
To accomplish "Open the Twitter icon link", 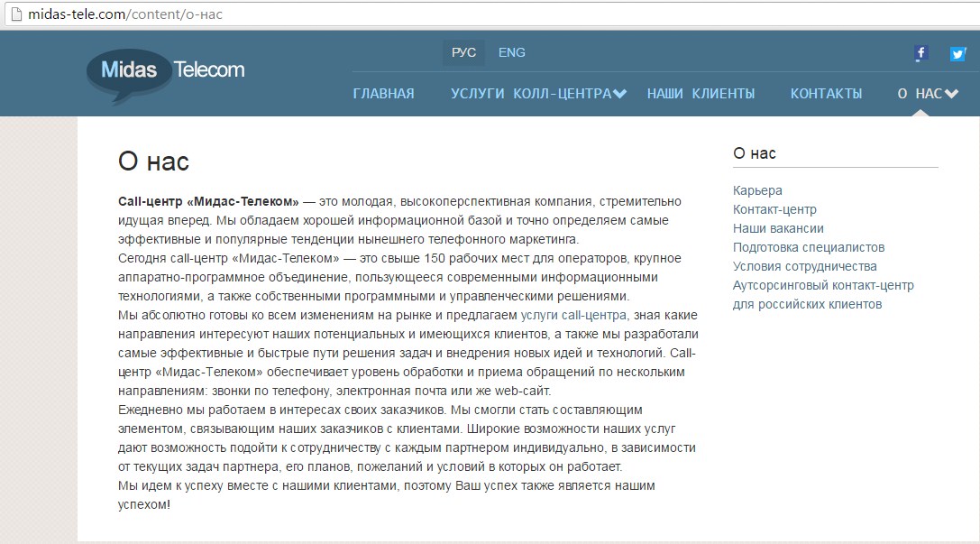I will click(957, 53).
